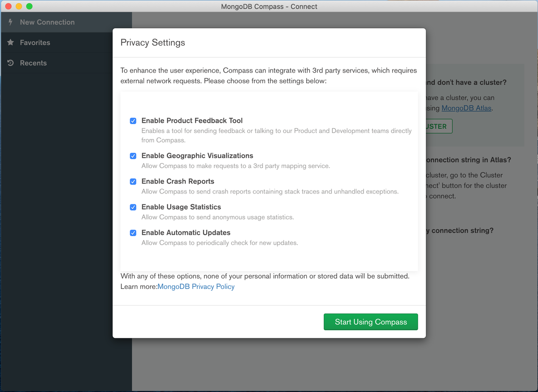
Task: Toggle the Enable Crash Reports checkbox
Action: [133, 181]
